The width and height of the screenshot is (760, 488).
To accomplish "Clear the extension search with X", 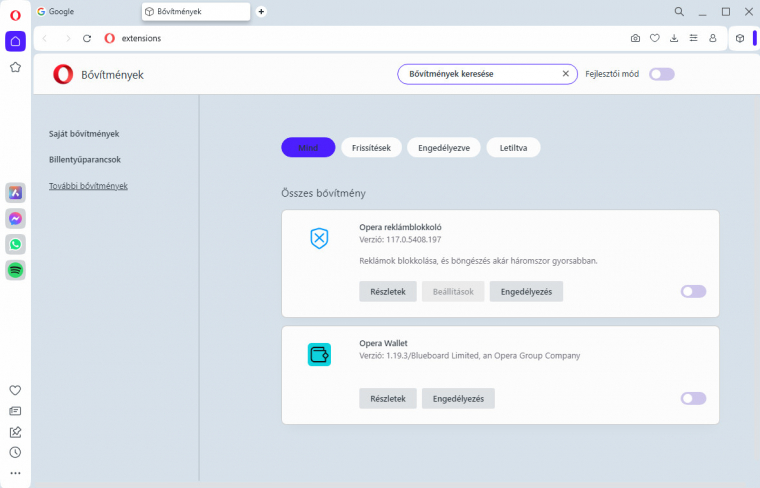I will click(566, 74).
